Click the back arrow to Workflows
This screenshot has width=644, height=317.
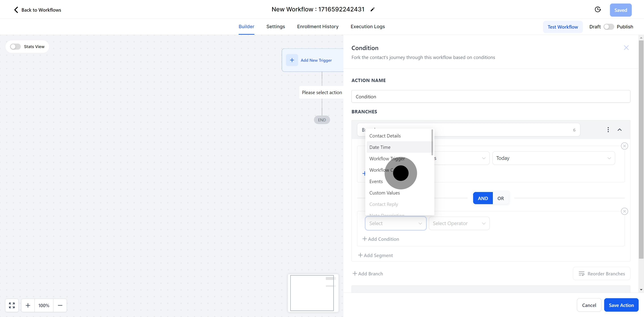[16, 10]
